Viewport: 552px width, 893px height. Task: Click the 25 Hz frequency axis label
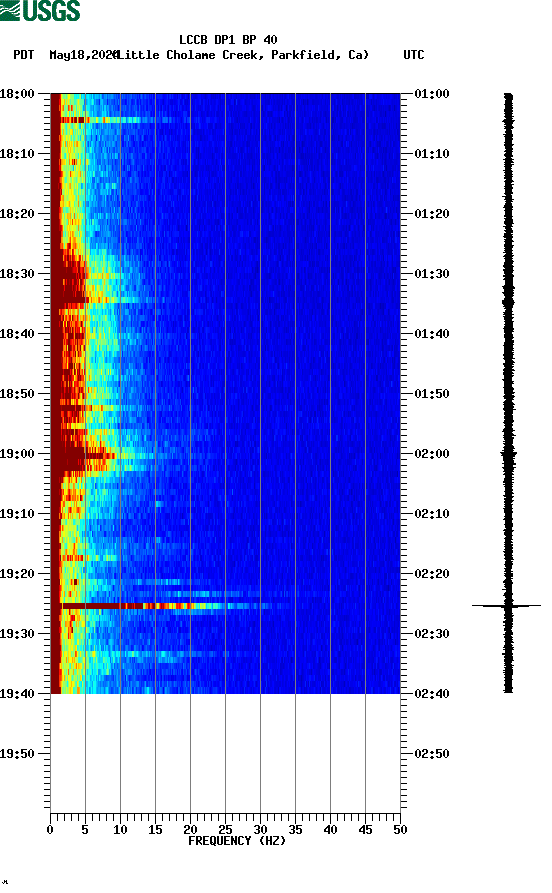point(225,830)
